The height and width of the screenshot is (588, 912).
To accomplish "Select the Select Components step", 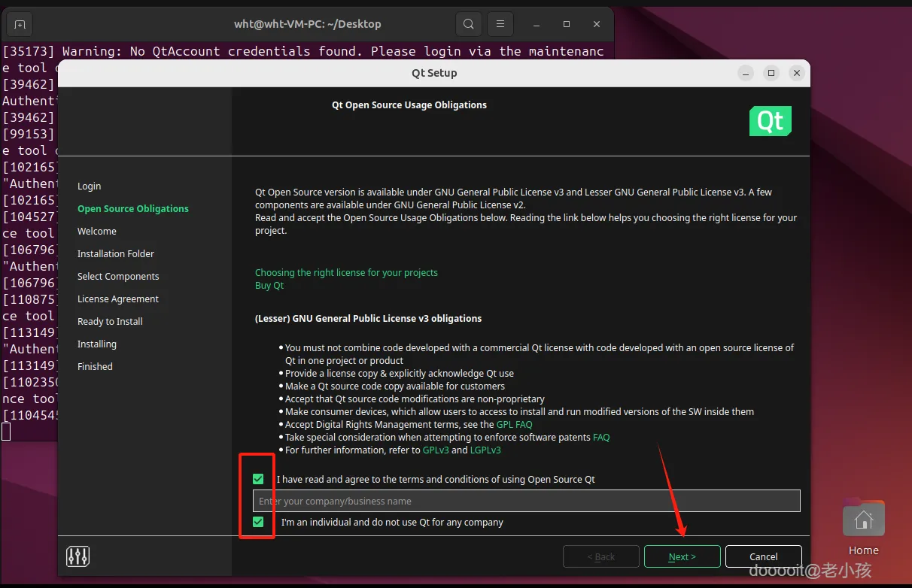I will pos(118,276).
